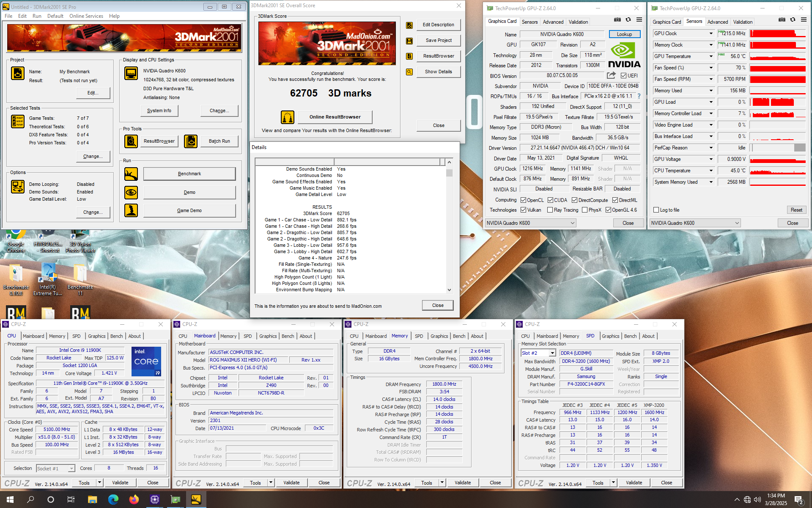
Task: Click the BIOS export share icon in GPU-Z
Action: pos(611,75)
